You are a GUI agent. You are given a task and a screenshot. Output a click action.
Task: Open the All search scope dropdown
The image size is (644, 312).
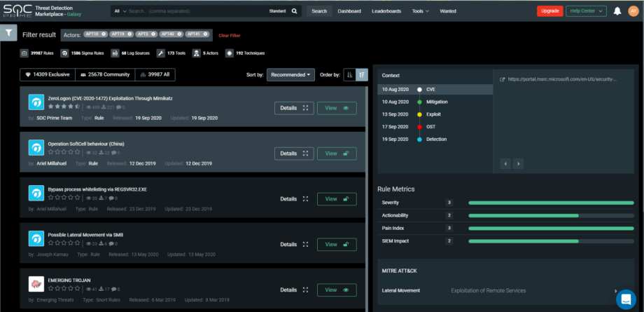coord(120,11)
